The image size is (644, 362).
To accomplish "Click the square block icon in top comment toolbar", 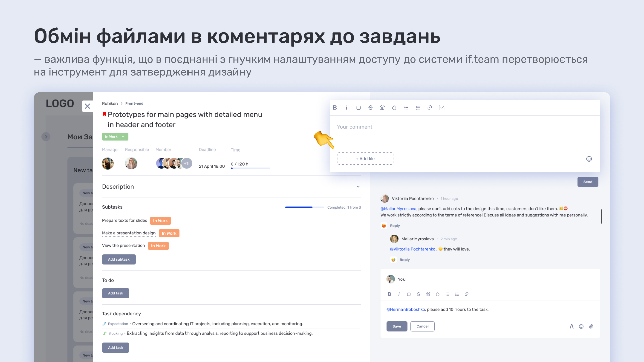I will (358, 108).
